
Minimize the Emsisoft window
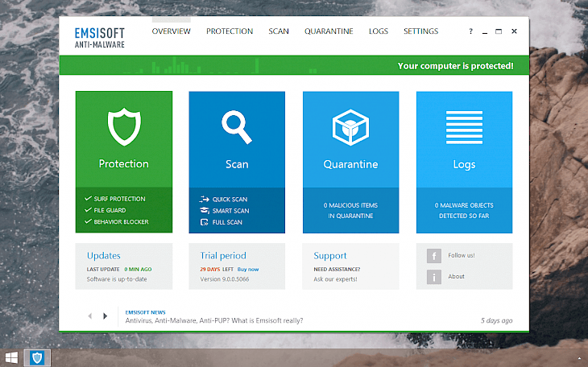pyautogui.click(x=485, y=31)
